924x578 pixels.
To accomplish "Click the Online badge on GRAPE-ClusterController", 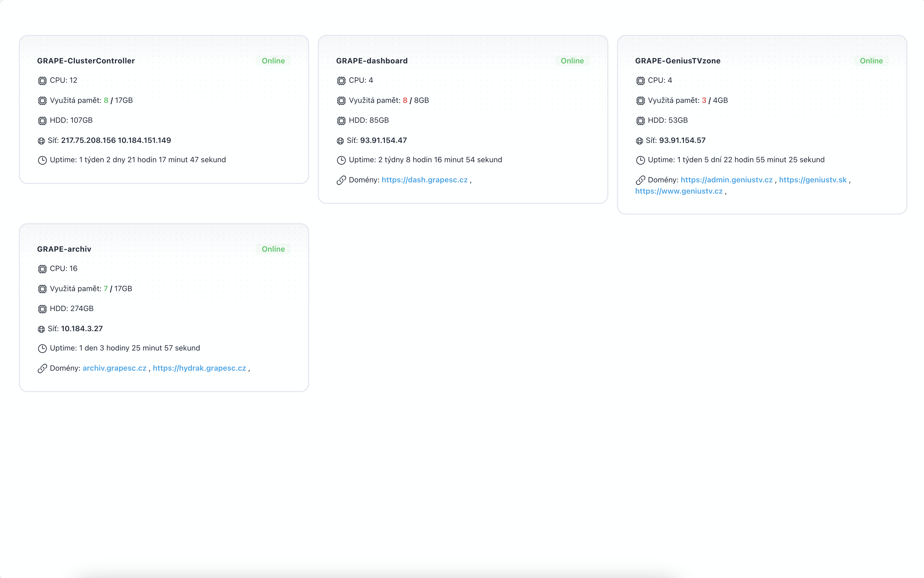I will pos(273,61).
